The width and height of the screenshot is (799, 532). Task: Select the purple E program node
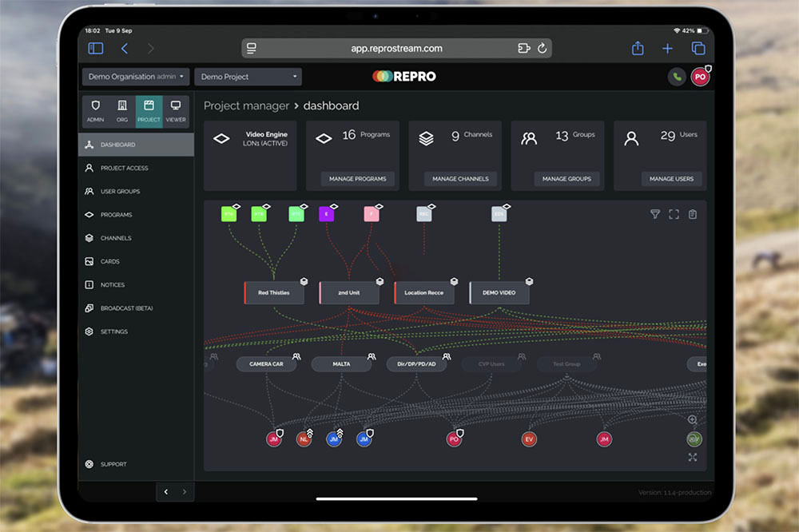pos(326,214)
